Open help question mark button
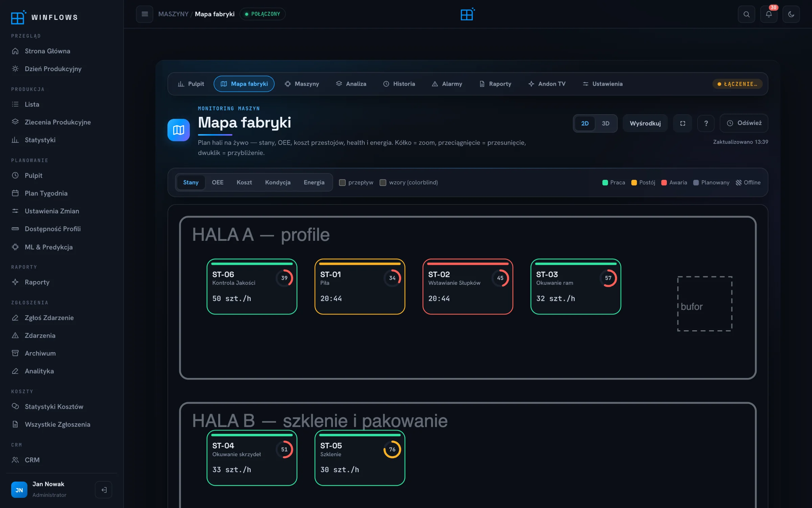Image resolution: width=812 pixels, height=508 pixels. 706,123
